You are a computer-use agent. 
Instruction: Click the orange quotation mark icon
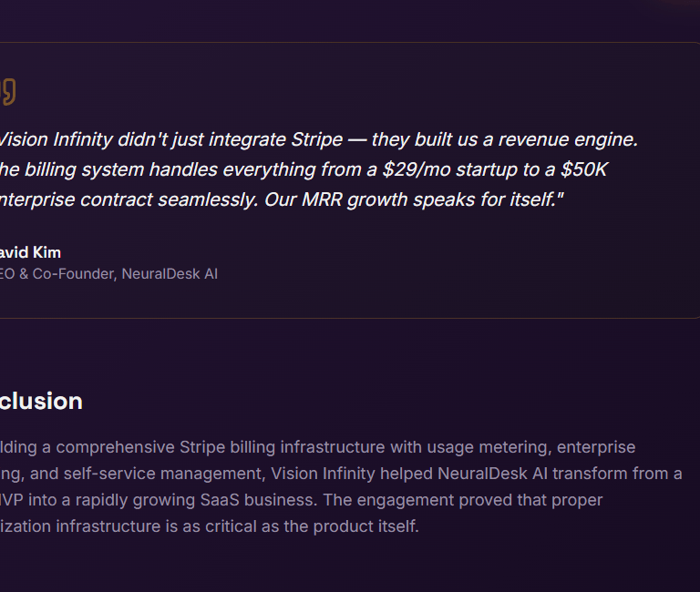[7, 91]
